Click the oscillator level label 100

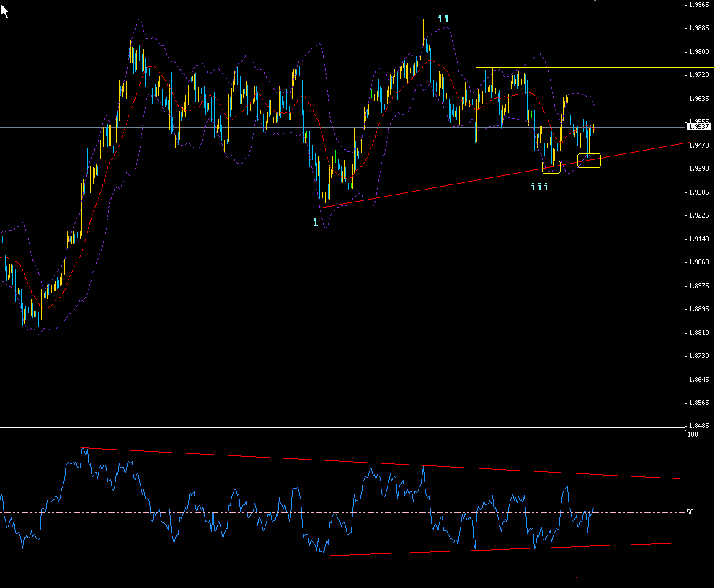point(693,435)
